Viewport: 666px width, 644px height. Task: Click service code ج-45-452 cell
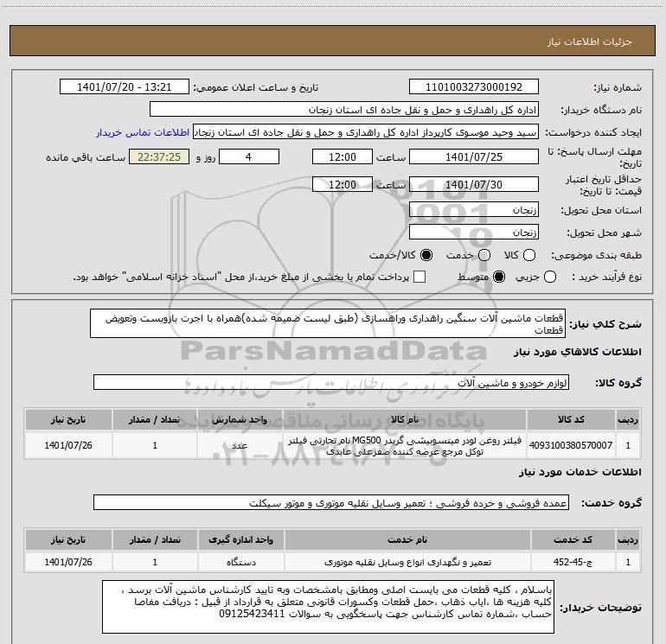[x=573, y=562]
